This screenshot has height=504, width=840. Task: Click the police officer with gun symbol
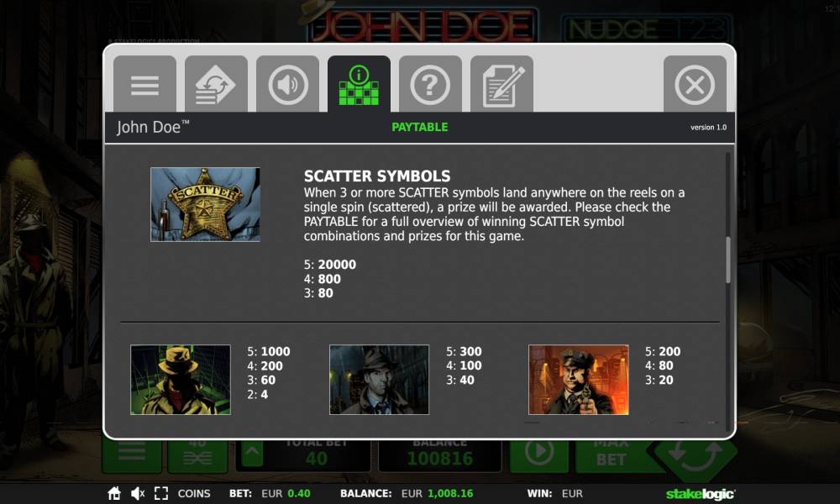579,379
